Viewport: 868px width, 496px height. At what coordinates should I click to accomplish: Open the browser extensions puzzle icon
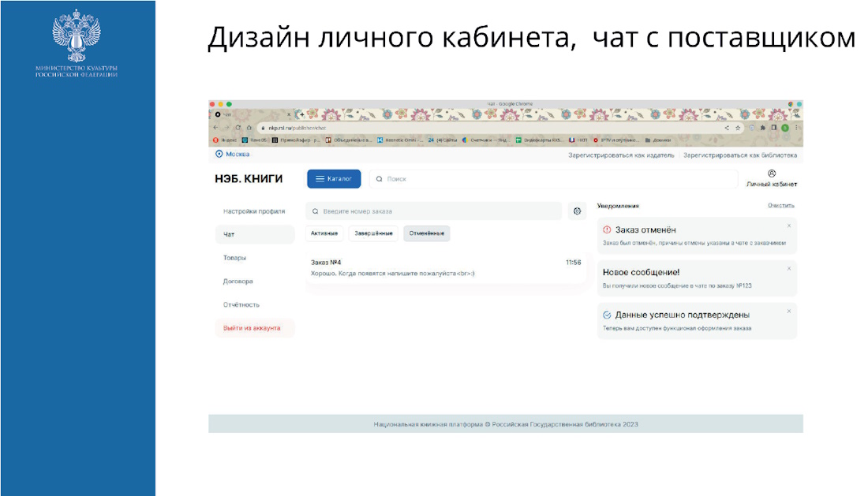[763, 128]
